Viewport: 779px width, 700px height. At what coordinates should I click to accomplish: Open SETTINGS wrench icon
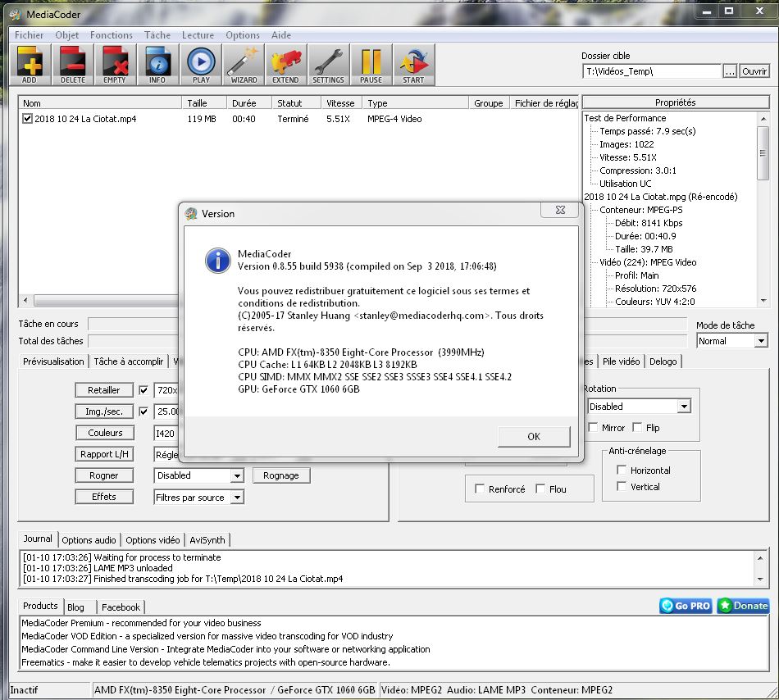tap(328, 65)
